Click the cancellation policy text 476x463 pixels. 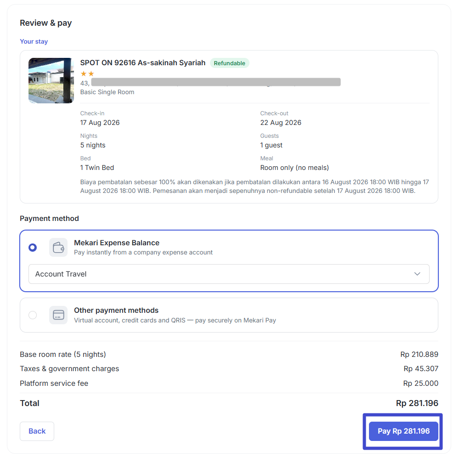pyautogui.click(x=255, y=186)
